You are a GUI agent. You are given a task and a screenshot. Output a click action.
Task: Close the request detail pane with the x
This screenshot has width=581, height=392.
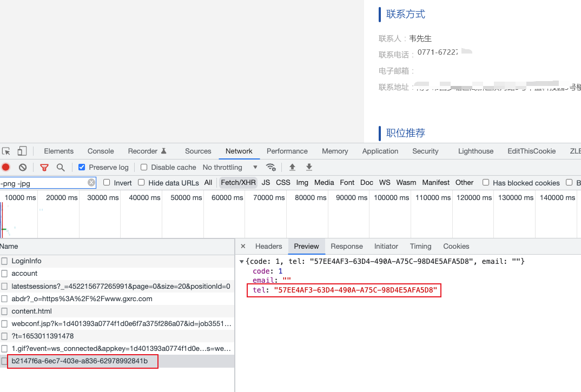point(243,247)
